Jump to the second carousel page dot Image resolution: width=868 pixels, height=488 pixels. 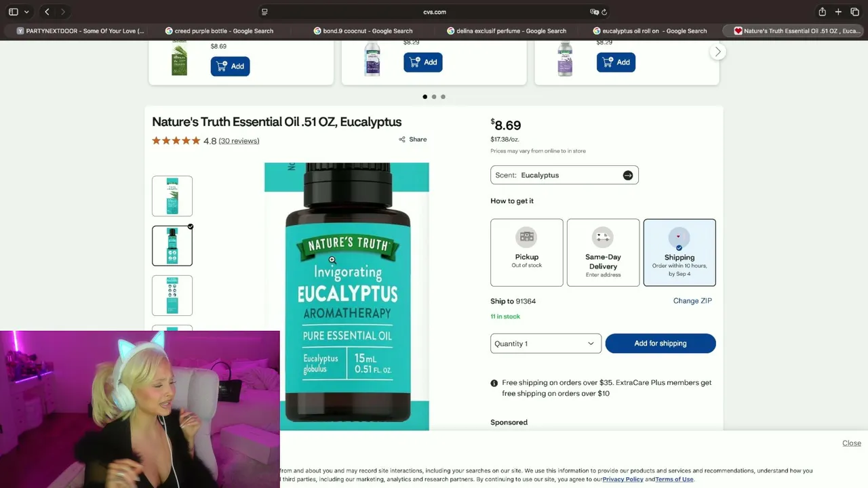pyautogui.click(x=434, y=97)
